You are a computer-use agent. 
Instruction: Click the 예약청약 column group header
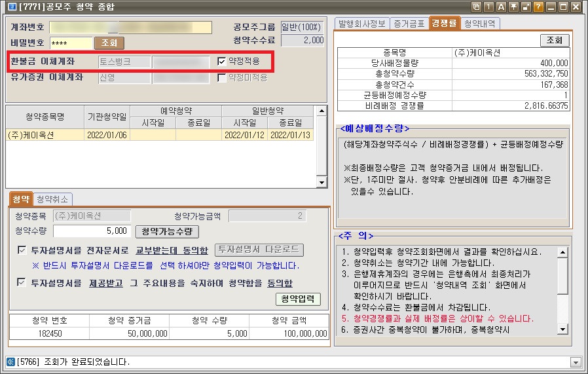[176, 111]
